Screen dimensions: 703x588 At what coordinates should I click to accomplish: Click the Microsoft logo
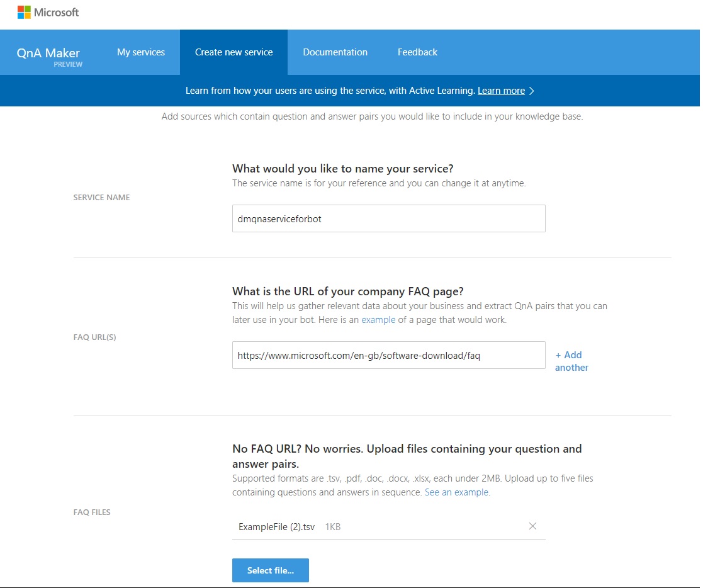coord(47,12)
